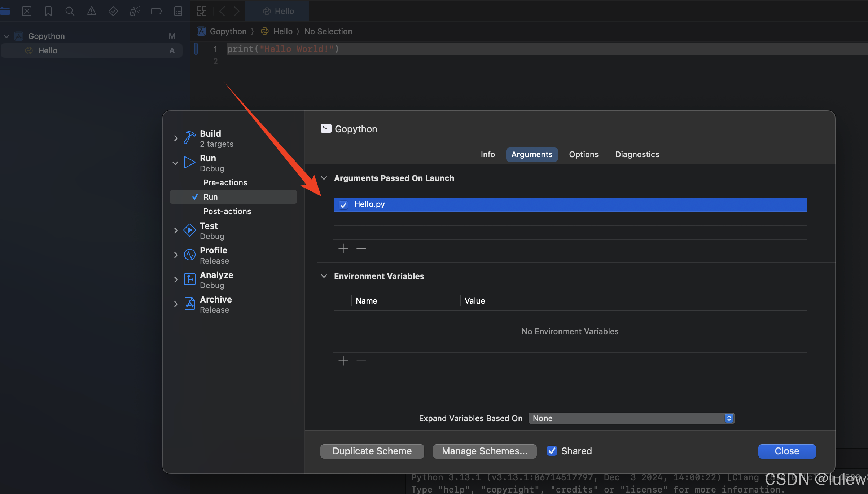Toggle the Run checkmark in scheme sidebar
This screenshot has width=868, height=494.
(x=194, y=197)
